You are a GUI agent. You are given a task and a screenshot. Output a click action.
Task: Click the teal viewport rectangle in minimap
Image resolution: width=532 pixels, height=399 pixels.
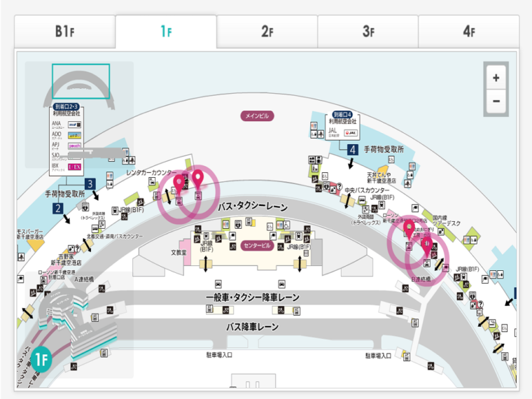(80, 81)
